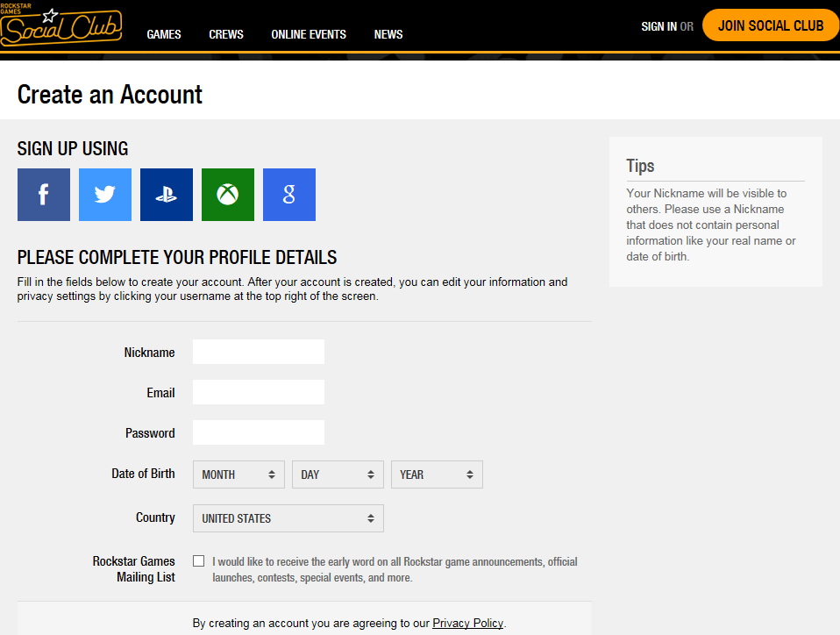The image size is (840, 635).
Task: Click the 'Rockstar Games Mailing List' label
Action: coord(134,569)
